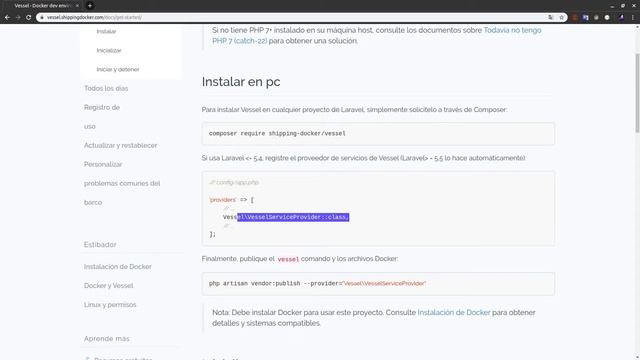The width and height of the screenshot is (640, 360).
Task: Open the Personalizar sidebar item
Action: tap(103, 164)
